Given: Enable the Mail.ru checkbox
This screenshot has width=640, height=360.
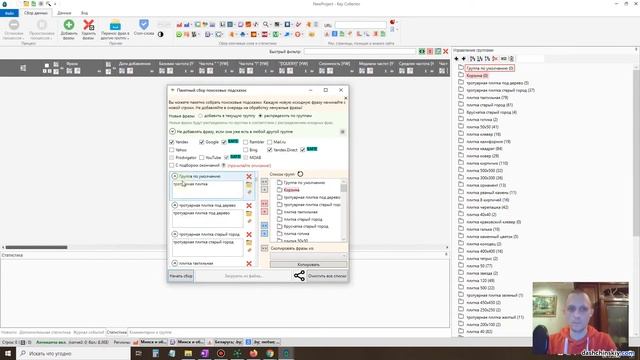Looking at the screenshot, I should [x=270, y=142].
